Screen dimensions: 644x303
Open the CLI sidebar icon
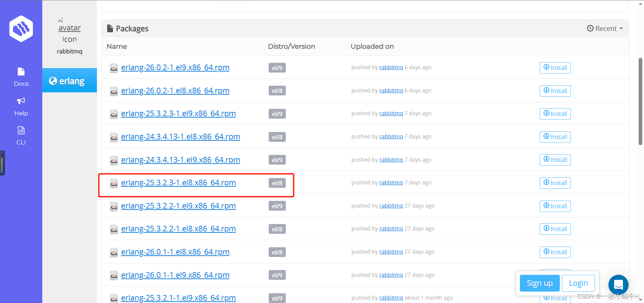point(21,130)
